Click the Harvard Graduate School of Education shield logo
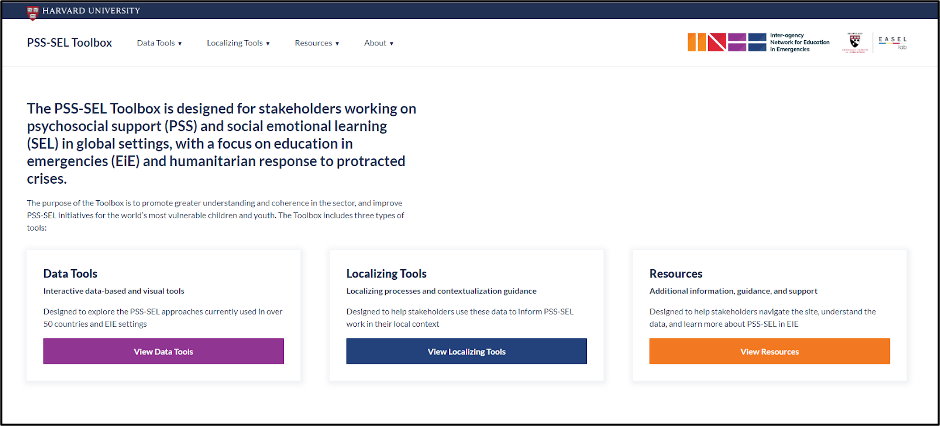The width and height of the screenshot is (940, 426). pos(854,42)
